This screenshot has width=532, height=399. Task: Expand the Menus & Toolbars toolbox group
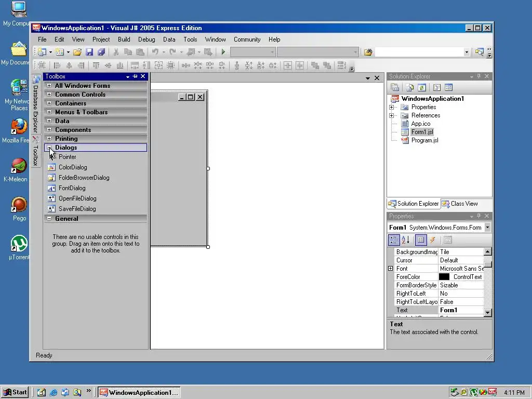pos(49,112)
